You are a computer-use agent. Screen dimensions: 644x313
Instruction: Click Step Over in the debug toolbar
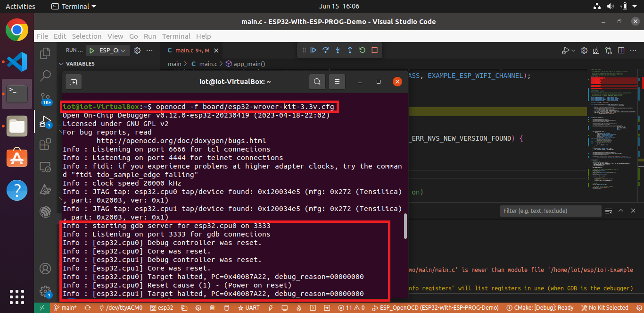point(325,50)
